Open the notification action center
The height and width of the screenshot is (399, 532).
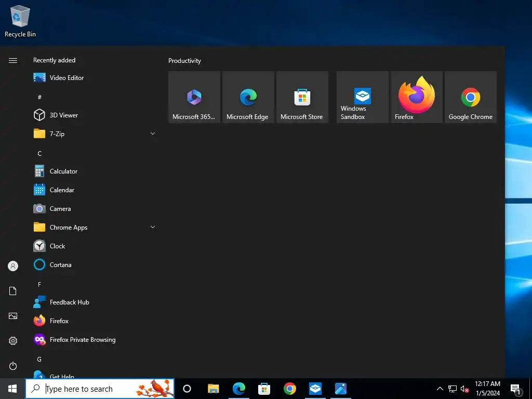(516, 389)
